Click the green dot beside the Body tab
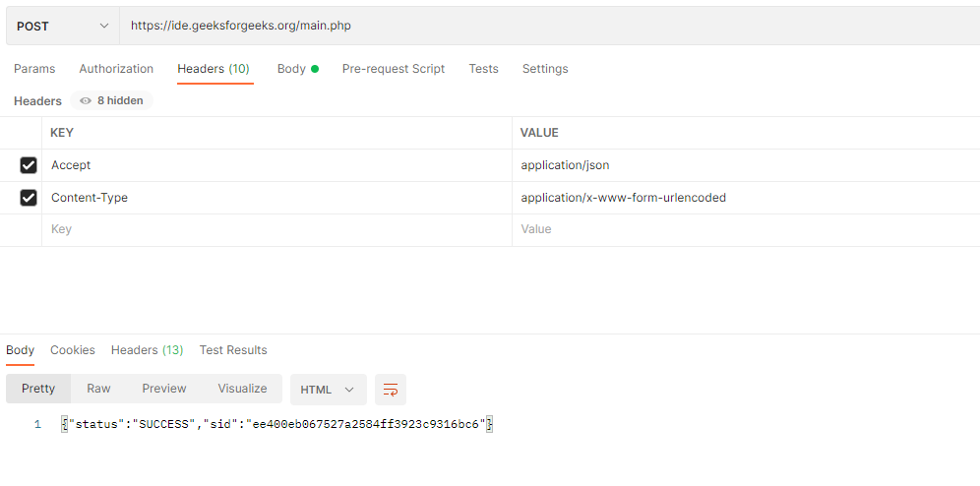980x486 pixels. click(315, 69)
